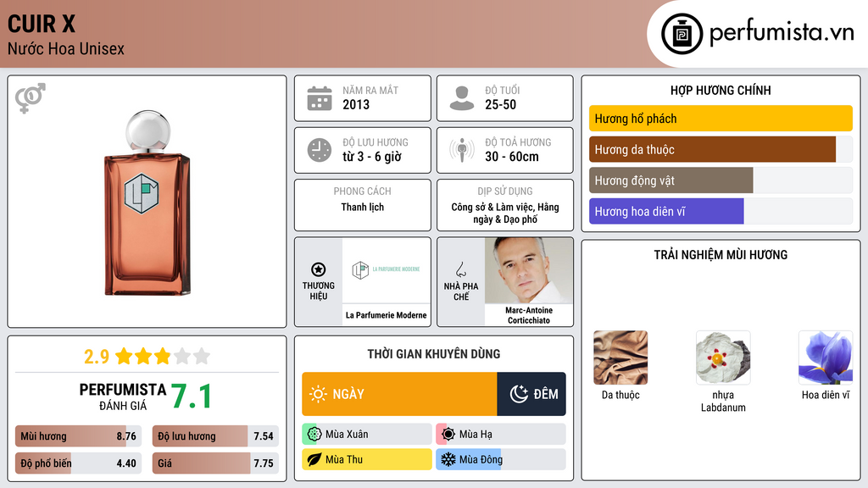868x488 pixels.
Task: Click the person silhouette icon beside Độ tuổi
Action: tap(462, 98)
